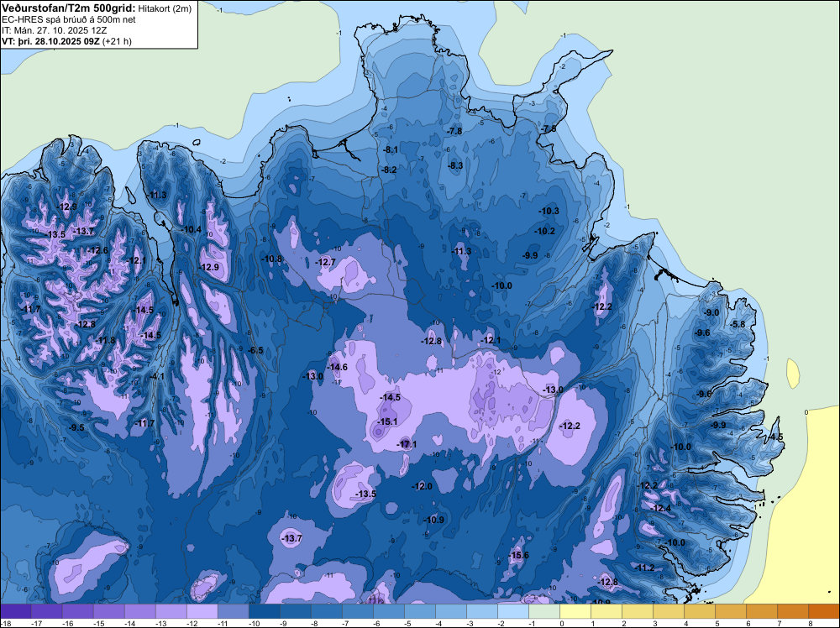
Task: Select the -7.8 temperature reading
Action: (454, 131)
